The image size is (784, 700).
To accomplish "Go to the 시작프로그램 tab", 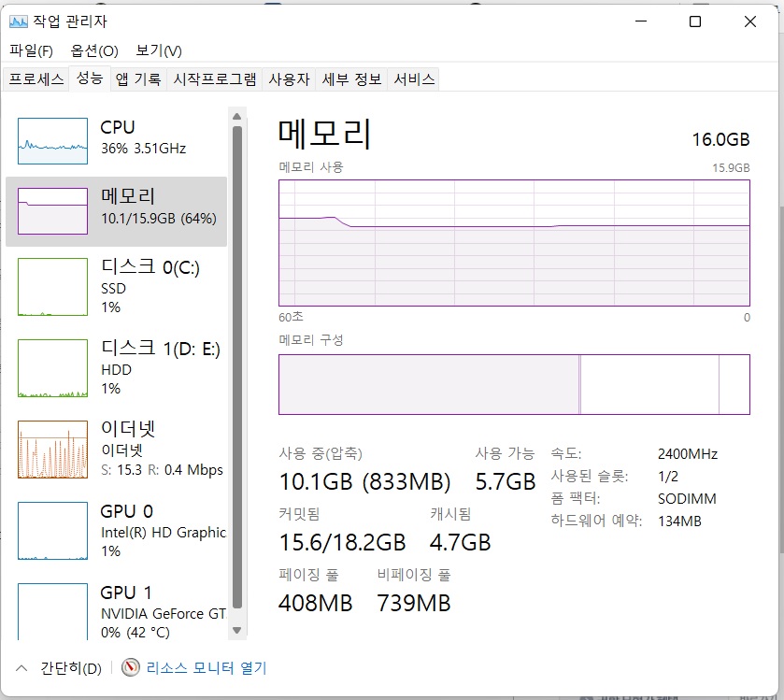I will tap(214, 79).
